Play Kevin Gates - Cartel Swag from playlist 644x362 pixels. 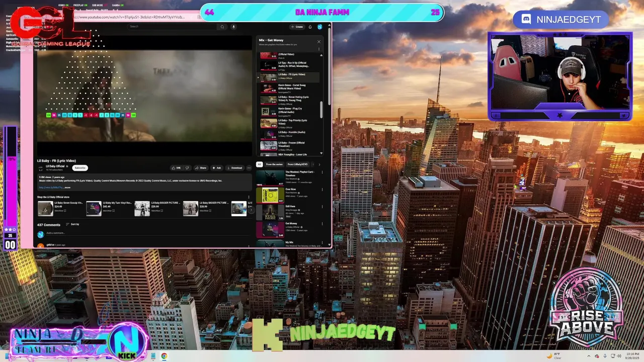289,88
